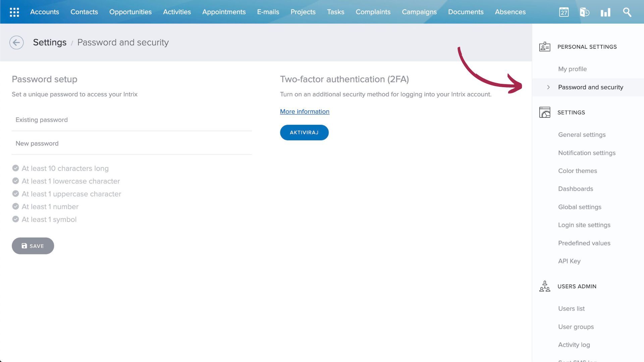Expand the Password and security chevron

549,87
